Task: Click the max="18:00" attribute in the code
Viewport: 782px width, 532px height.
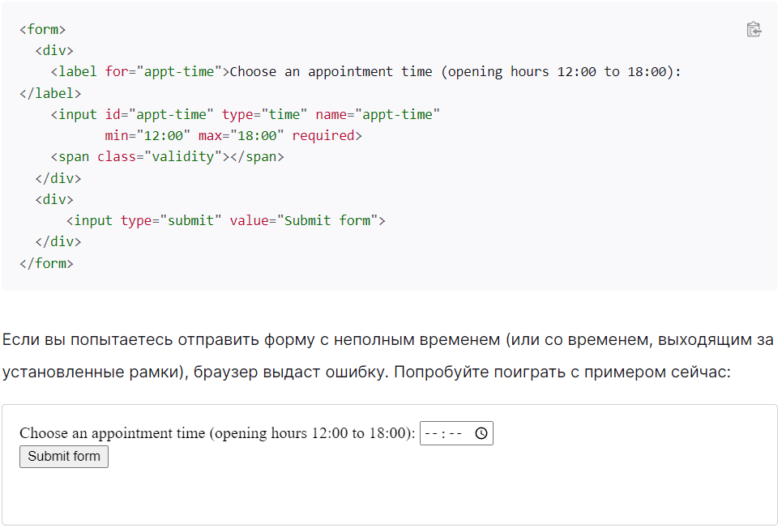Action: (241, 135)
